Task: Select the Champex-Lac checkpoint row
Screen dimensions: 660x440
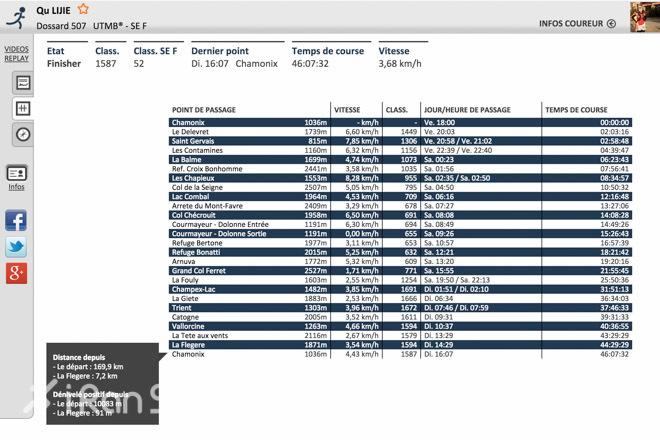Action: pos(400,289)
